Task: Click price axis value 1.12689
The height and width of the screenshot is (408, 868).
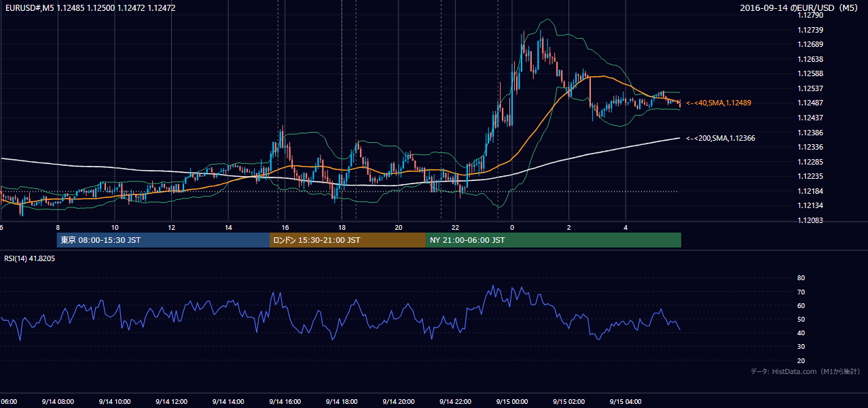Action: 811,45
